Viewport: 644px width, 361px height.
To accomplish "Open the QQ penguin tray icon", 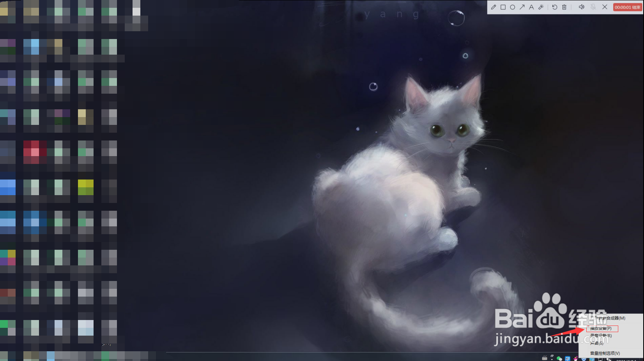I will pos(576,358).
